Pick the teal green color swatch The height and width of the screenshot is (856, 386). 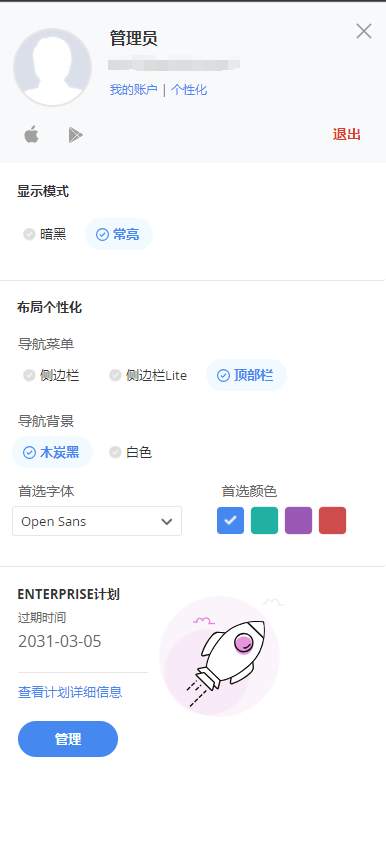(x=264, y=520)
